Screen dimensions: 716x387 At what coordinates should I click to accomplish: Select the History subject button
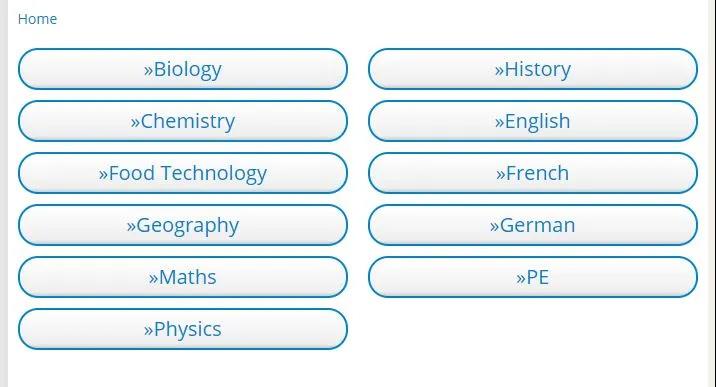tap(533, 69)
